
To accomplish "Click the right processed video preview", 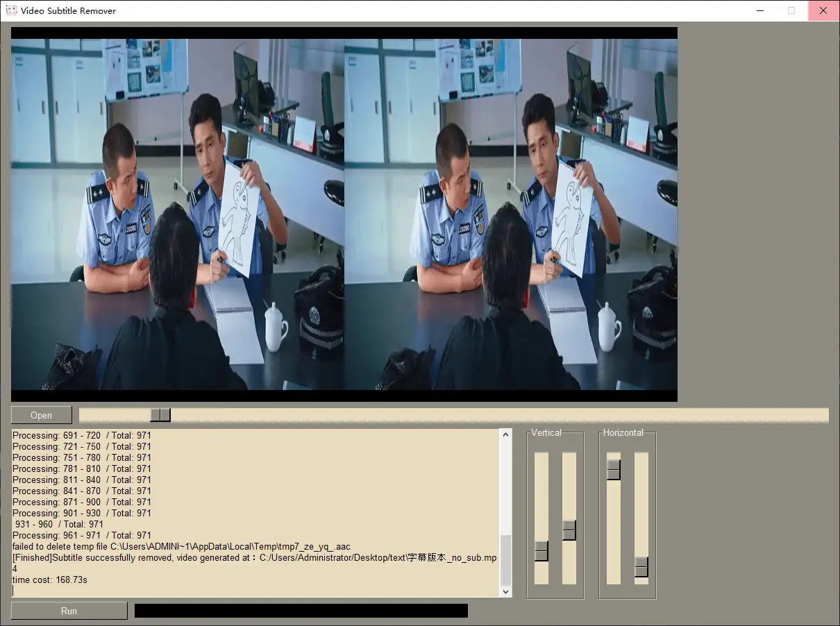I will [x=511, y=214].
